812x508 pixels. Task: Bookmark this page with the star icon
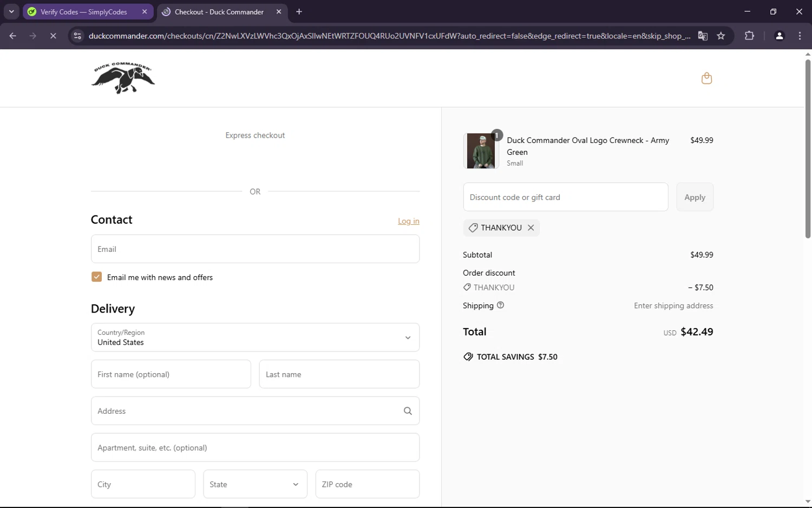[x=721, y=36]
